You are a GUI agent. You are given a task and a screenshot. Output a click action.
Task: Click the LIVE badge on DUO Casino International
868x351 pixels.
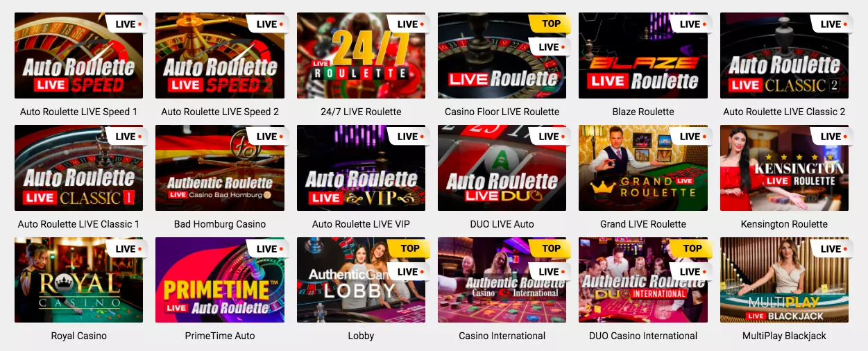pos(692,272)
